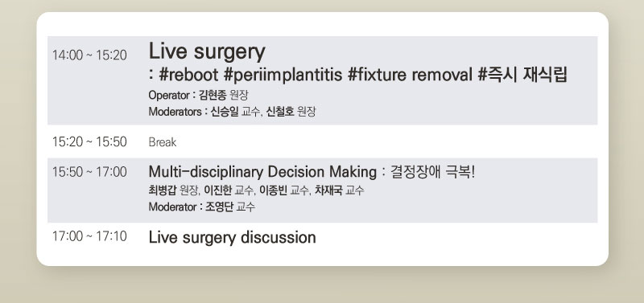Select the 15:50 ~ 17:00 time label
Screen dimensions: 644x303
pos(89,172)
